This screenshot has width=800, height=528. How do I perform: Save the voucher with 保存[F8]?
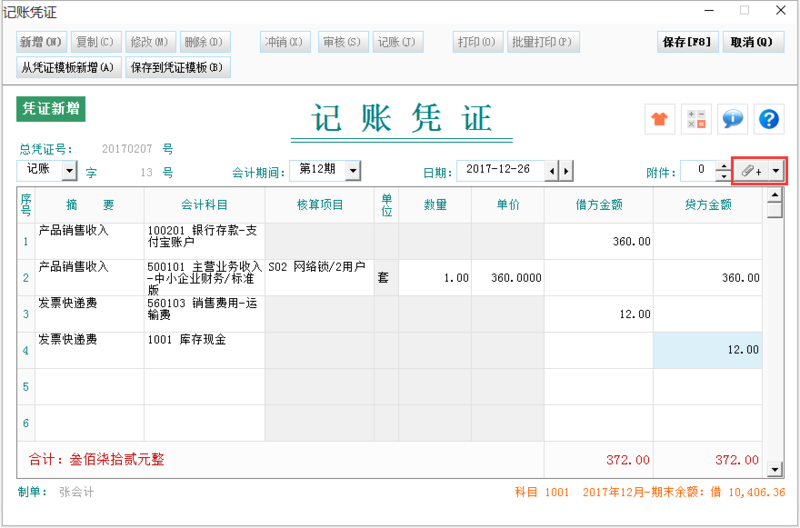pyautogui.click(x=687, y=42)
